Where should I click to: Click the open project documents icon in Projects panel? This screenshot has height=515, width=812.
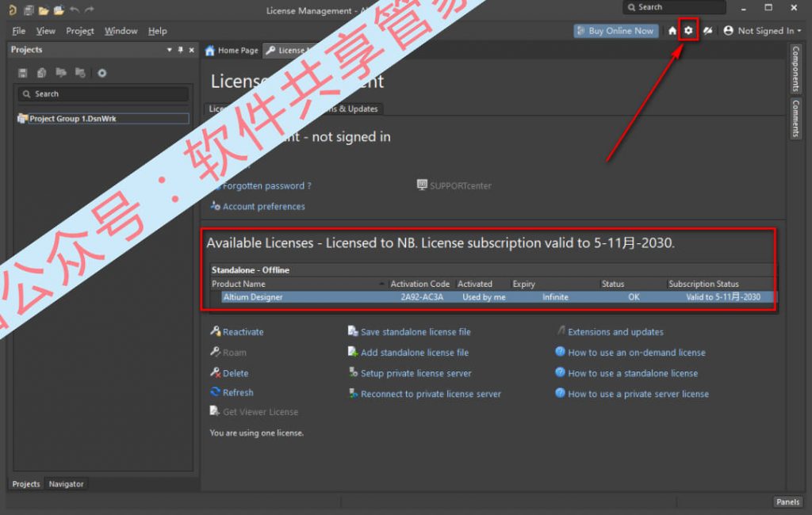pos(61,73)
